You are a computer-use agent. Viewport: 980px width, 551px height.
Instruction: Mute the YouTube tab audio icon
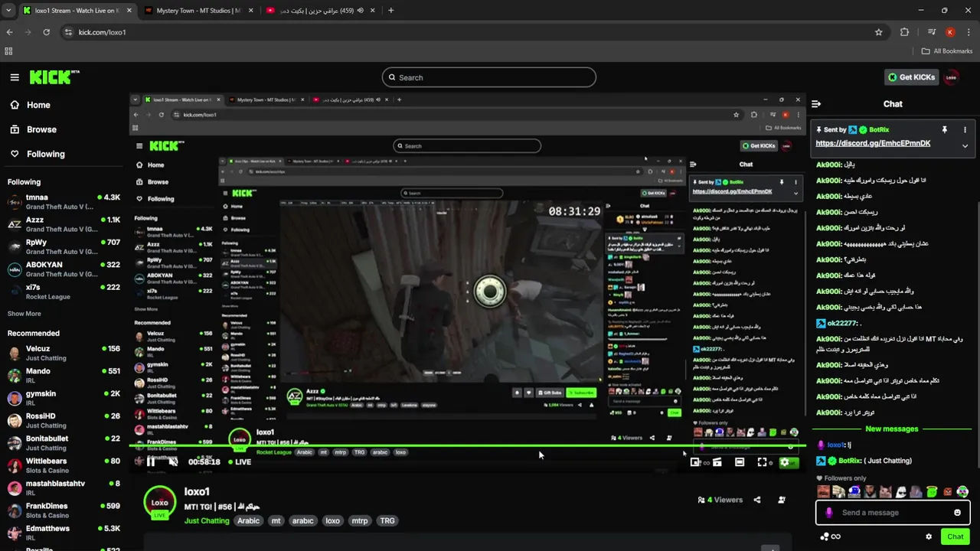(359, 11)
